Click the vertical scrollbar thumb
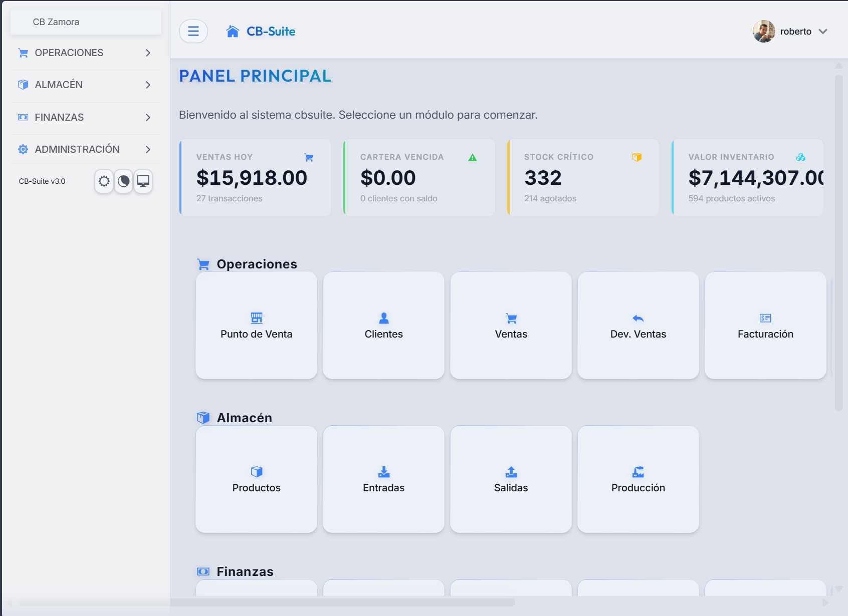The width and height of the screenshot is (848, 616). pos(838,243)
